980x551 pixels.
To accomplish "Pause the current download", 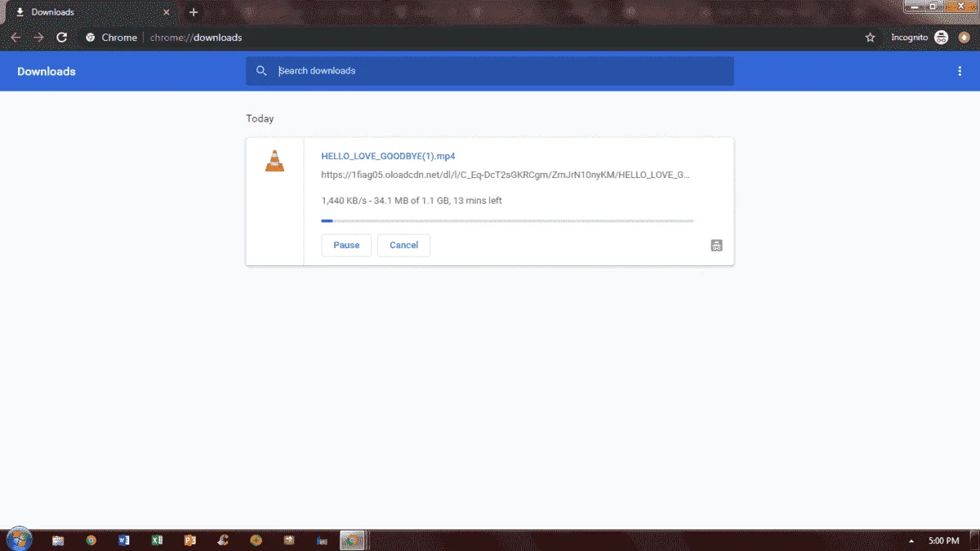I will pyautogui.click(x=346, y=245).
